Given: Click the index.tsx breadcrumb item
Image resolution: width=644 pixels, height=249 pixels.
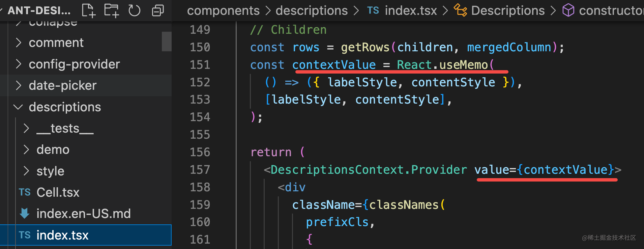Looking at the screenshot, I should (410, 10).
